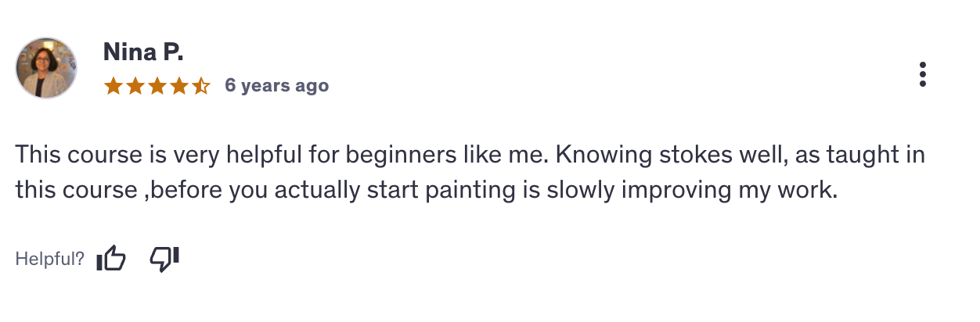Click the "6 years ago" timestamp
This screenshot has width=980, height=322.
(x=276, y=86)
